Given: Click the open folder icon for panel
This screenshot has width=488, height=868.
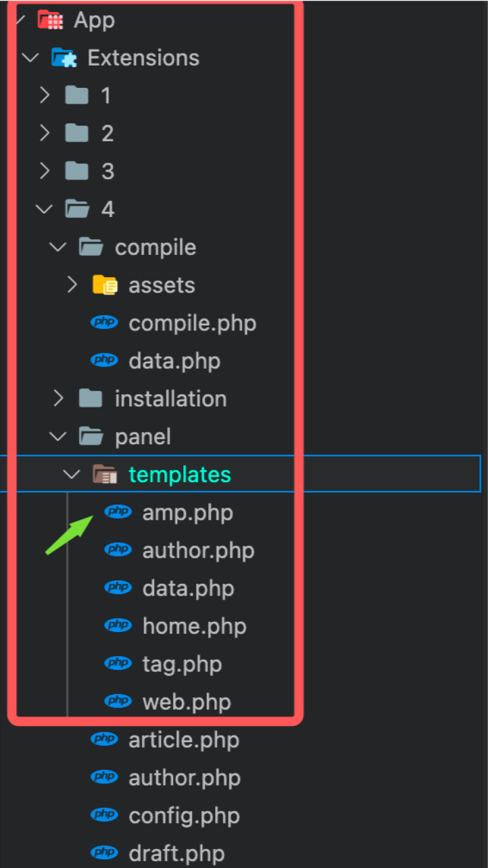Looking at the screenshot, I should point(91,436).
